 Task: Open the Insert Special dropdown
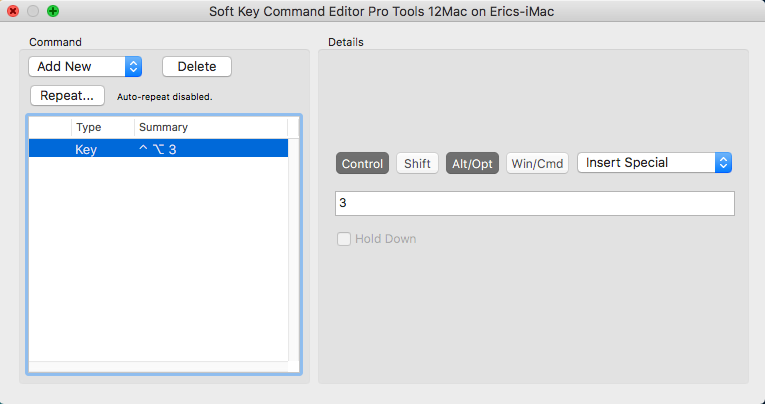(654, 162)
